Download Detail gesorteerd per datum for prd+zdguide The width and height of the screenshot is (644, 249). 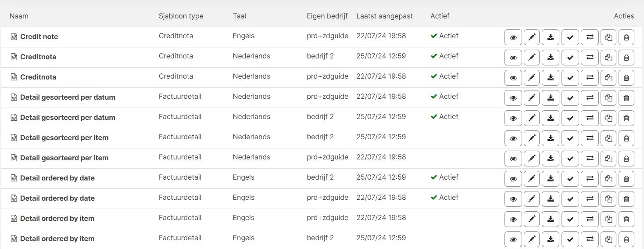pyautogui.click(x=551, y=98)
